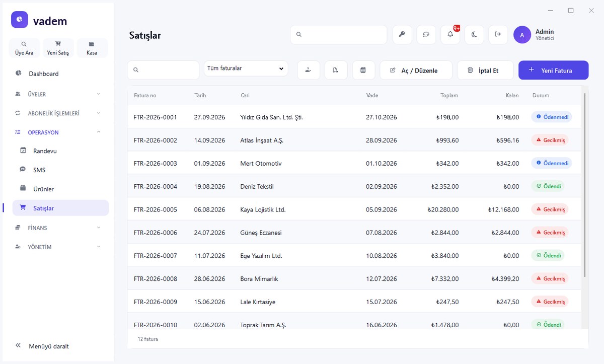Expand the ÜYELER sidebar section
The width and height of the screenshot is (604, 364).
[x=58, y=94]
